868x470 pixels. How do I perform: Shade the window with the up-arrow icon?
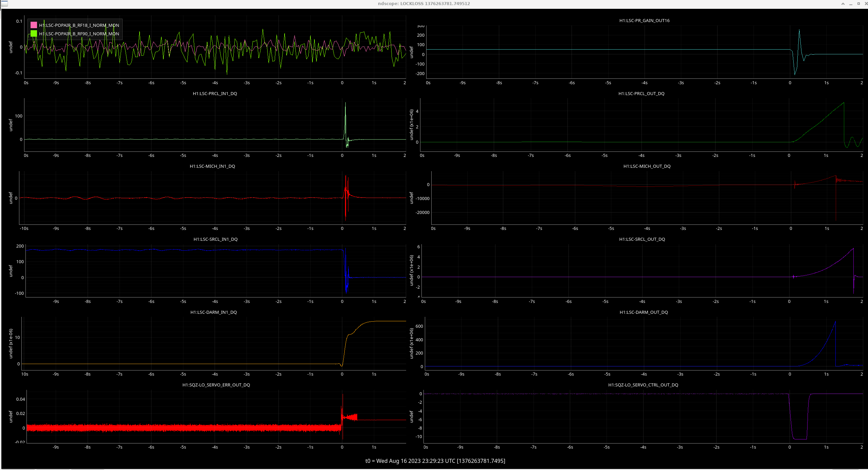point(843,4)
